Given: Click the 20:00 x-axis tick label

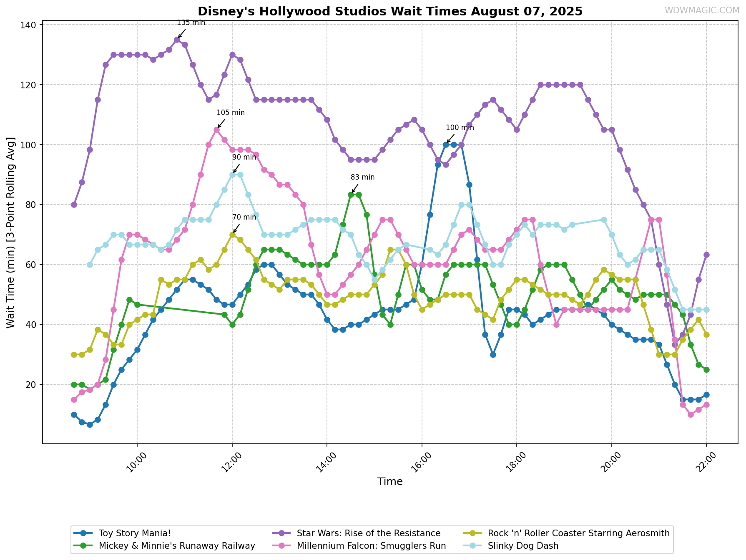Looking at the screenshot, I should 610,462.
